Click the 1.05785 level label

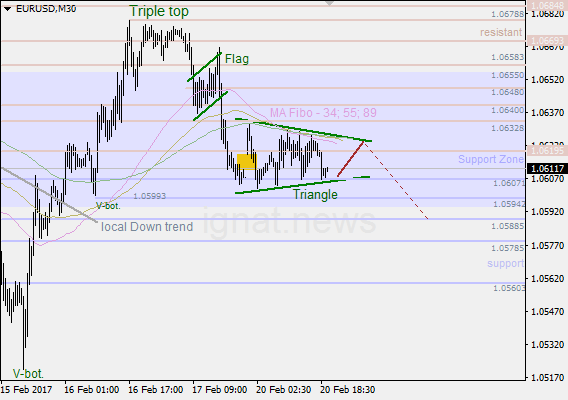tap(508, 248)
